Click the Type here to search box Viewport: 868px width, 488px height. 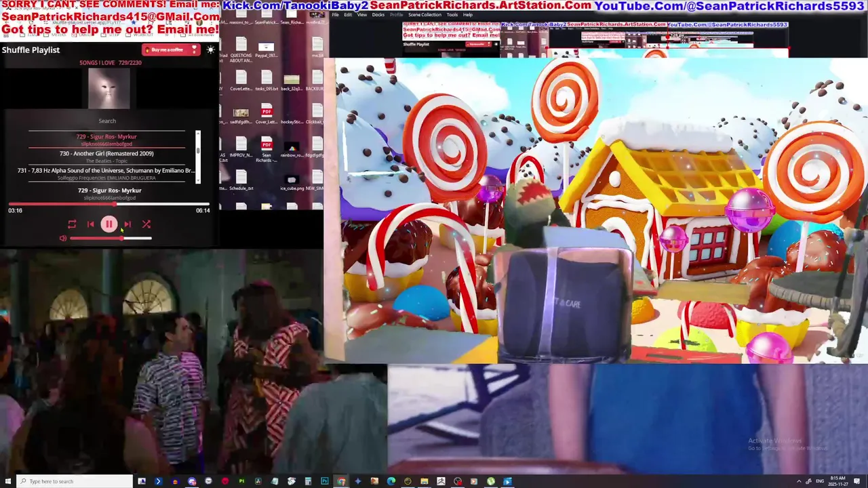pyautogui.click(x=75, y=481)
